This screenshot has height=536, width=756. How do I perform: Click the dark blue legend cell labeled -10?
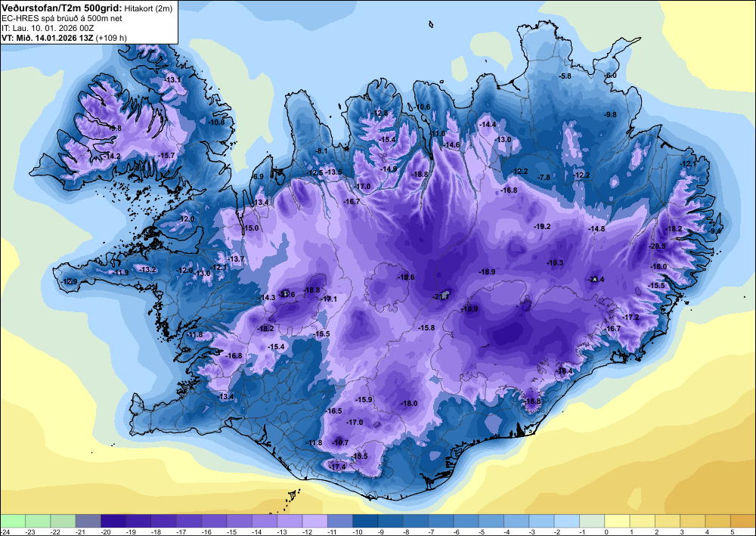coord(365,521)
